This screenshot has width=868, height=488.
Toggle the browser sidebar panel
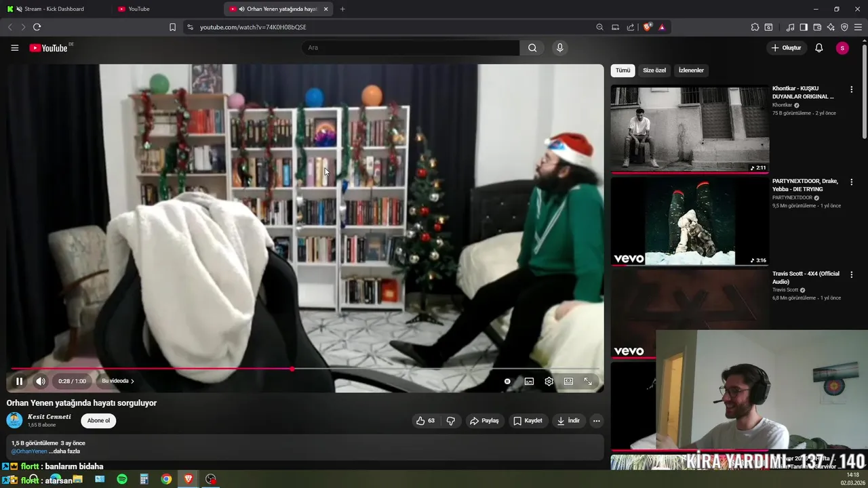point(804,27)
